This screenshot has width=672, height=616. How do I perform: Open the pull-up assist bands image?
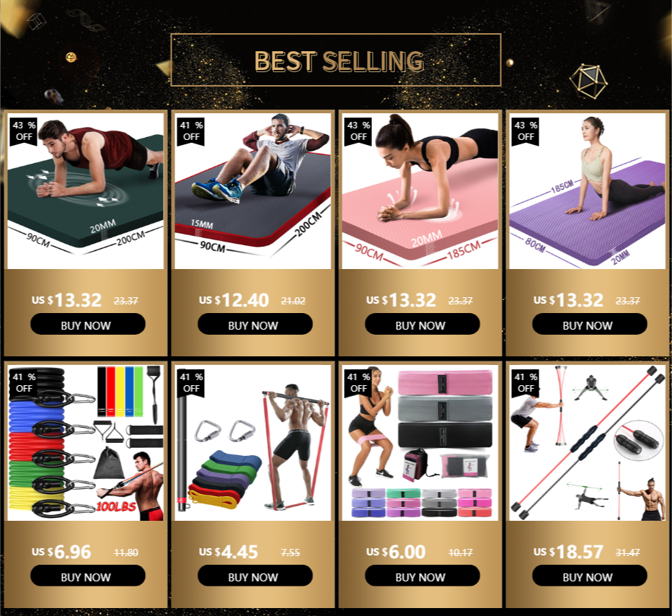point(253,443)
